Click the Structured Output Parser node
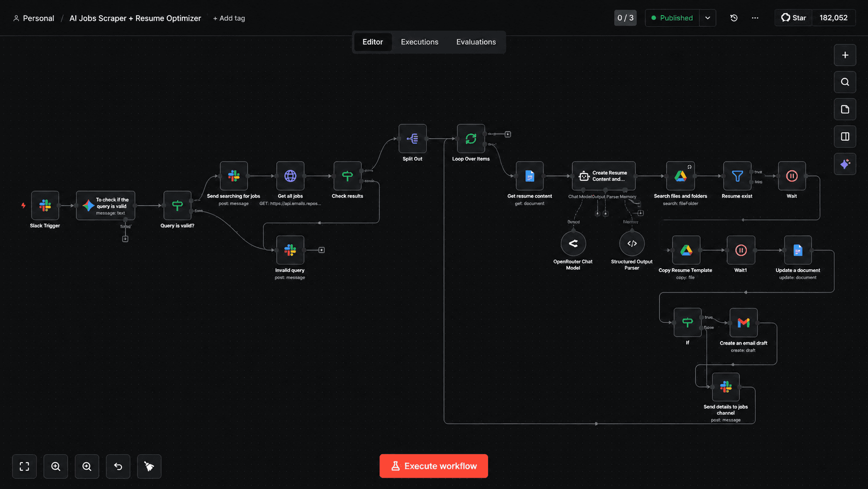 632,243
